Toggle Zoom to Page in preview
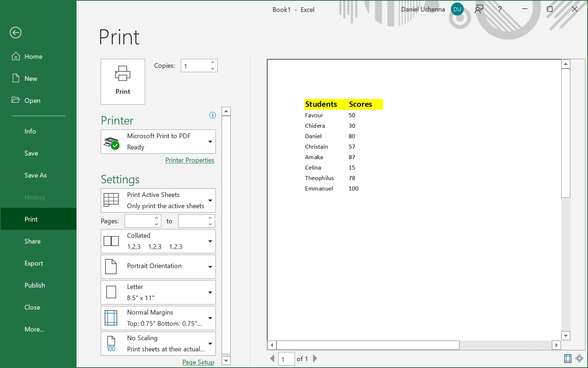This screenshot has height=368, width=588. (x=579, y=358)
